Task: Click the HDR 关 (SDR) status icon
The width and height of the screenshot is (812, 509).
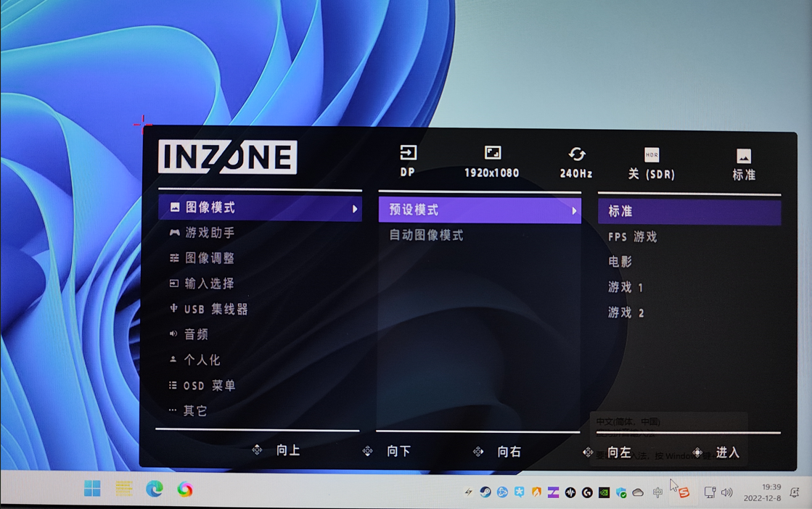Action: [x=652, y=155]
